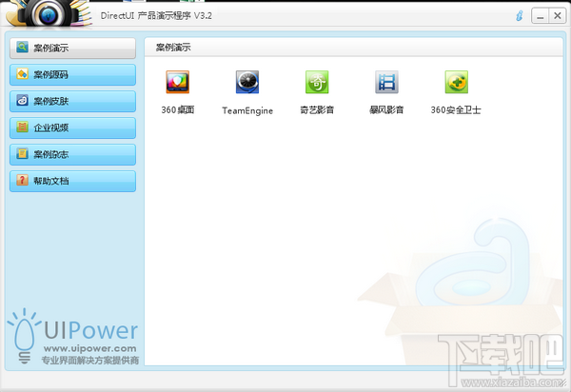571x392 pixels.
Task: Minimize the DirectUI window
Action: pyautogui.click(x=540, y=16)
